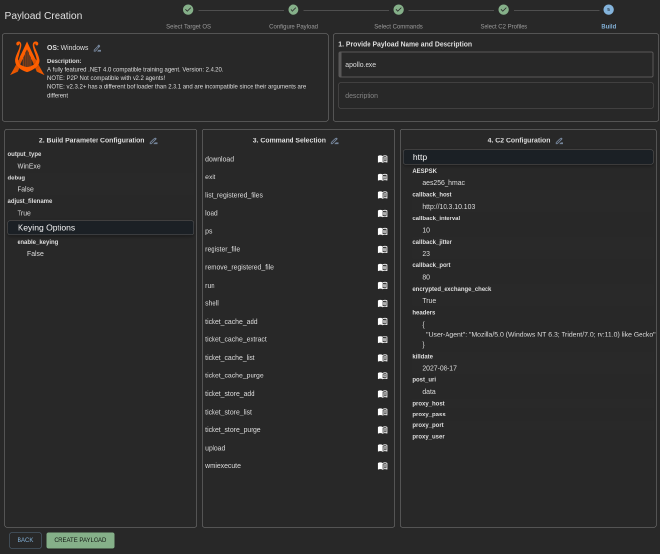
Task: Select the callback_host value http://10.3.10.103
Action: click(449, 207)
